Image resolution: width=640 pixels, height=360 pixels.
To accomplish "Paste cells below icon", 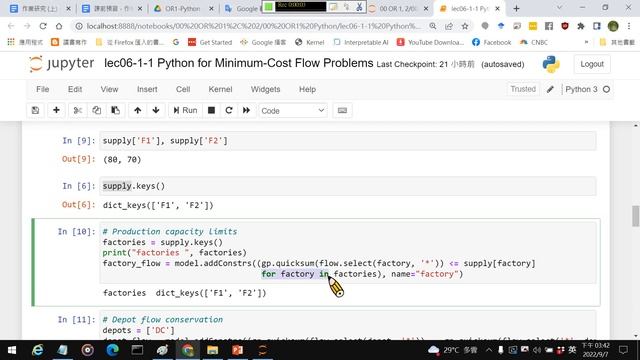I will point(116,110).
